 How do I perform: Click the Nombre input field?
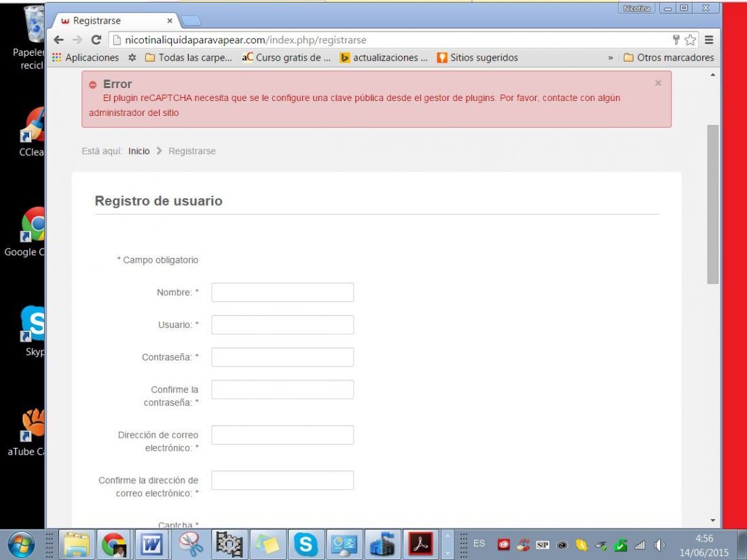pos(283,293)
